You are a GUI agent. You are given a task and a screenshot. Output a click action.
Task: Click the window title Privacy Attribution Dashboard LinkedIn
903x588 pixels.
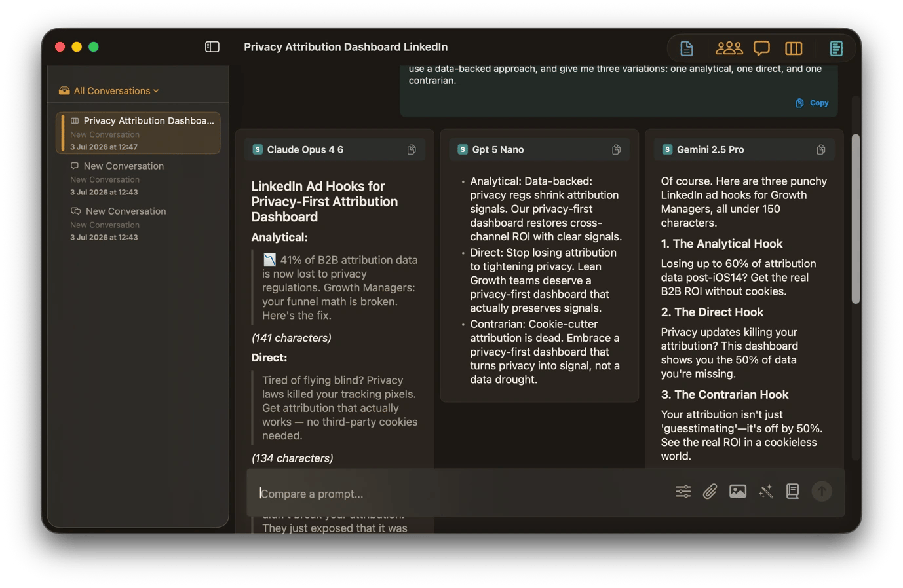(x=345, y=47)
